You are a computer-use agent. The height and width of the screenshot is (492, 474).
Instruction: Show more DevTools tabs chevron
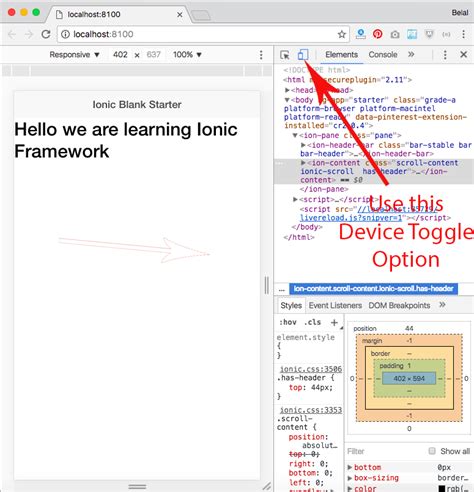tap(411, 54)
